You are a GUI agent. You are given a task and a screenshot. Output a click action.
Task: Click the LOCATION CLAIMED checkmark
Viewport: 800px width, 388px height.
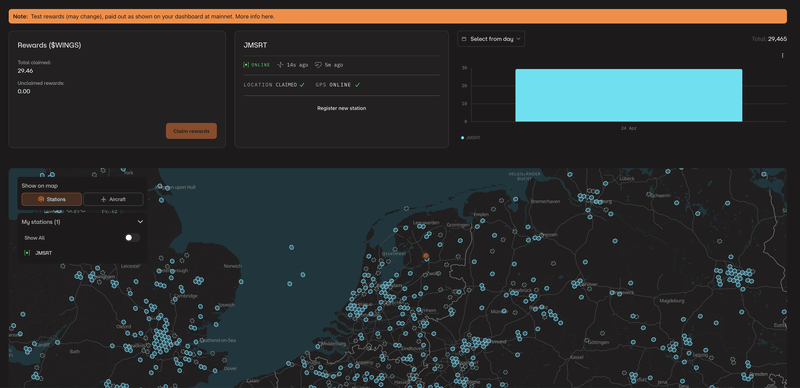pos(302,85)
